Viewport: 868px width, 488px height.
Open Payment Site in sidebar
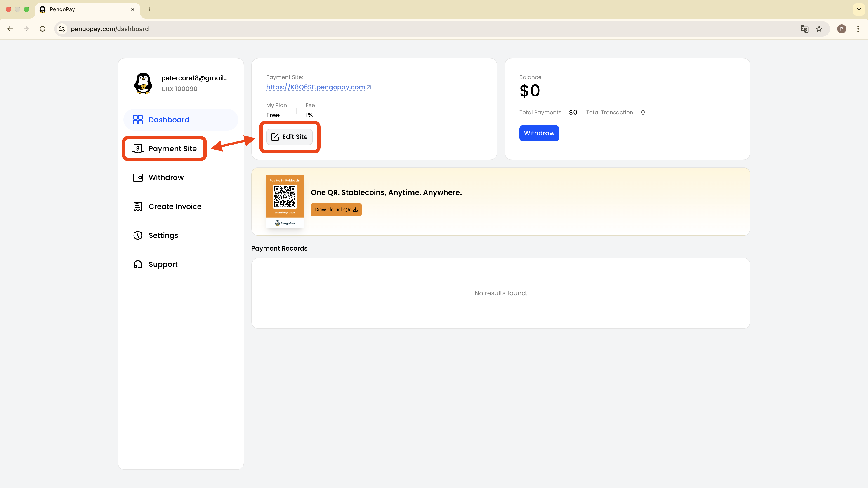tap(172, 148)
